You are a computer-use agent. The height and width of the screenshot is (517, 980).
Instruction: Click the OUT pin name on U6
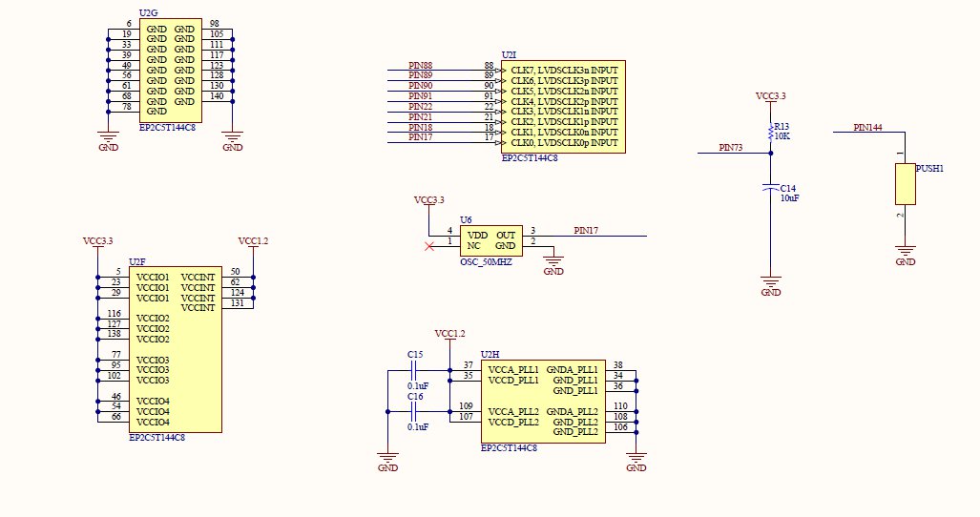click(x=506, y=236)
